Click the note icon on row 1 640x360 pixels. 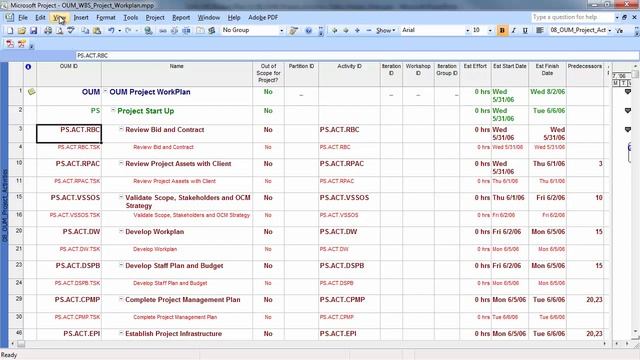(31, 92)
